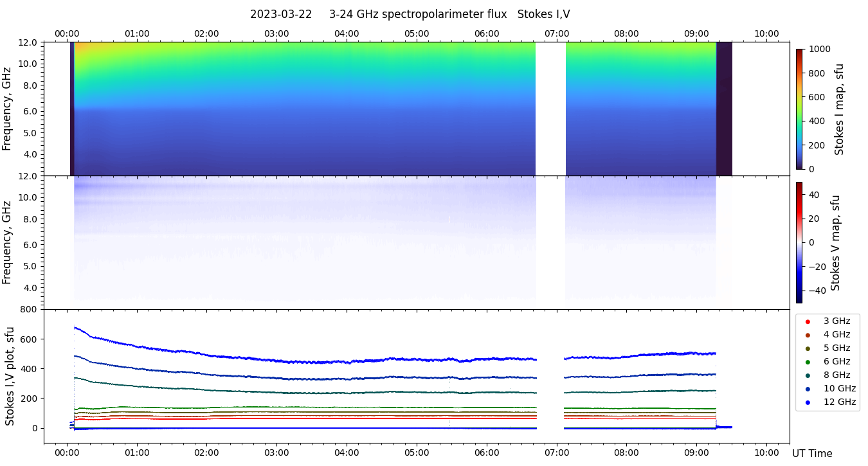Select the green 6 GHz legend dot
Viewport: 868px width, 466px height.
(807, 362)
